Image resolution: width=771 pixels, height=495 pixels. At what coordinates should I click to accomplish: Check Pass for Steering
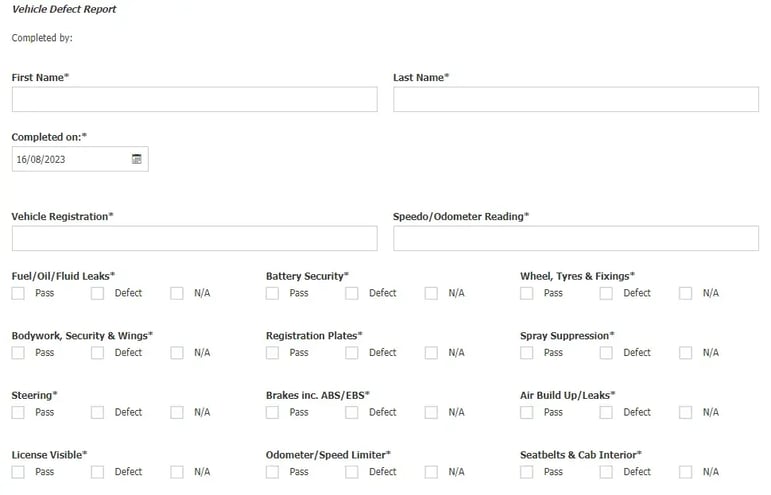click(18, 412)
